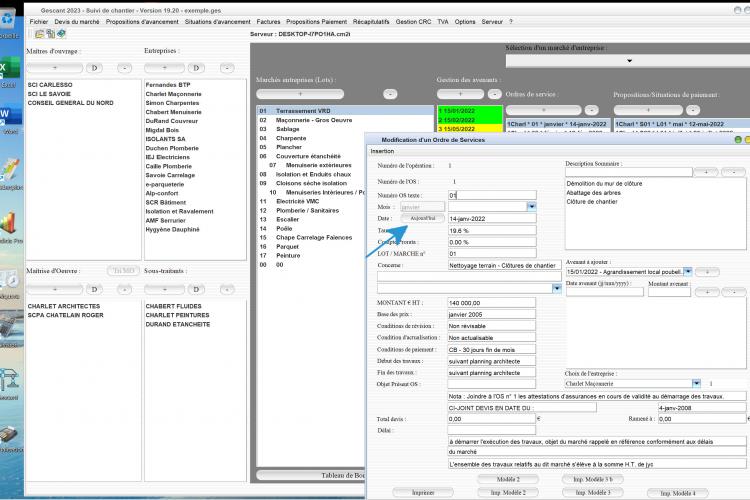Click the Numéro OS texte field
The image size is (750, 500).
click(492, 195)
